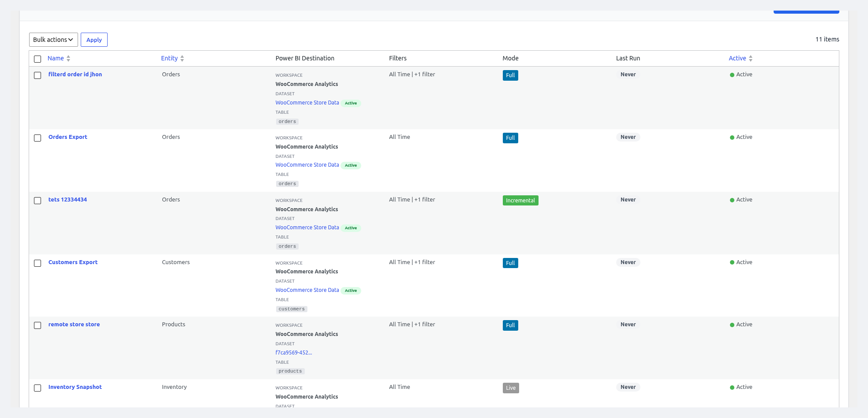Click the green Active status dot in Inventory Snapshot row
The width and height of the screenshot is (868, 418).
click(x=732, y=388)
